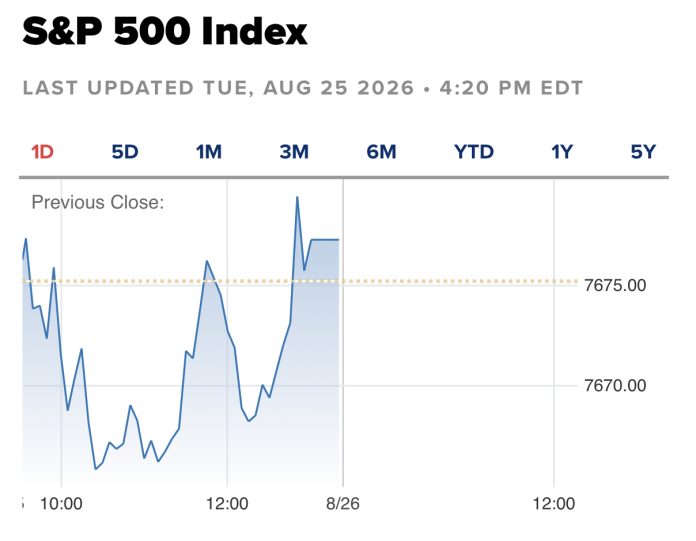Show the 1M chart view
Screen dimensions: 696x541
coord(209,152)
